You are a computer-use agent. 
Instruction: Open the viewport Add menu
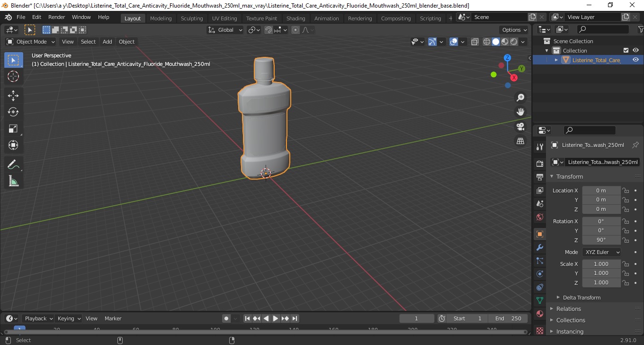[107, 42]
